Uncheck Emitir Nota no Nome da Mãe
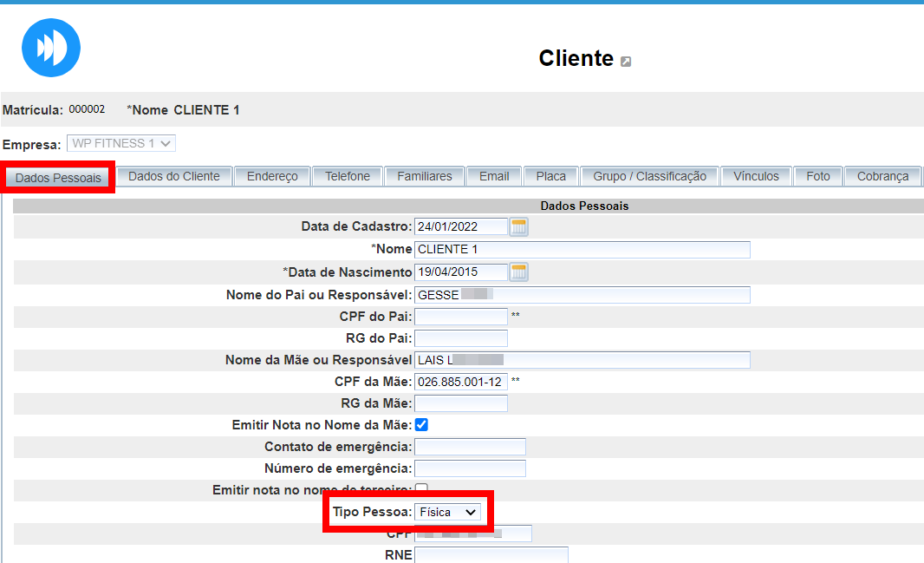Viewport: 924px width, 563px height. coord(421,425)
